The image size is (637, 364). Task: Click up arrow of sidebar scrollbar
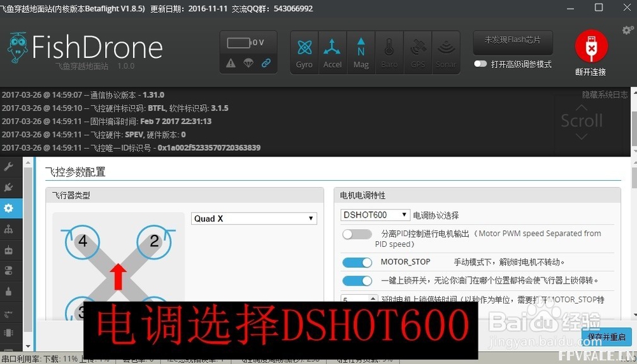27,163
